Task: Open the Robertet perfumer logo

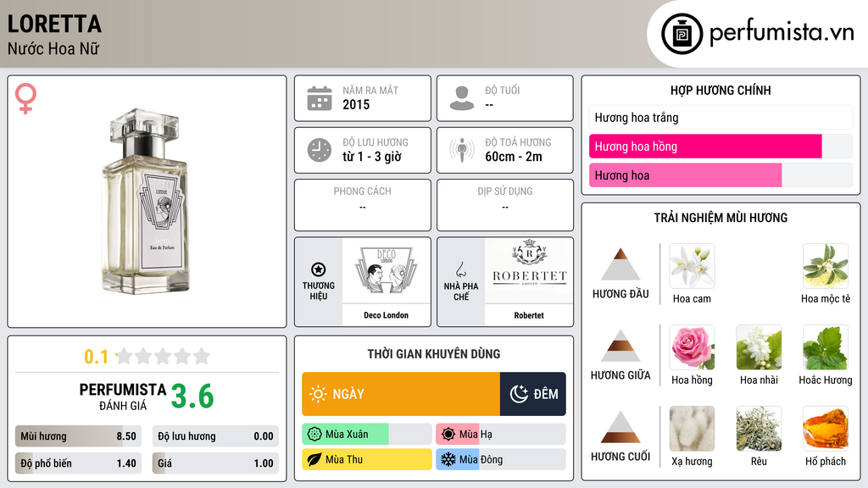Action: pyautogui.click(x=529, y=270)
